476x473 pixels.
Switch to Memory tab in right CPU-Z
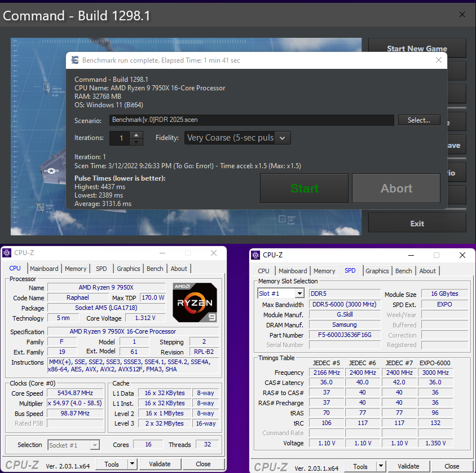[324, 271]
